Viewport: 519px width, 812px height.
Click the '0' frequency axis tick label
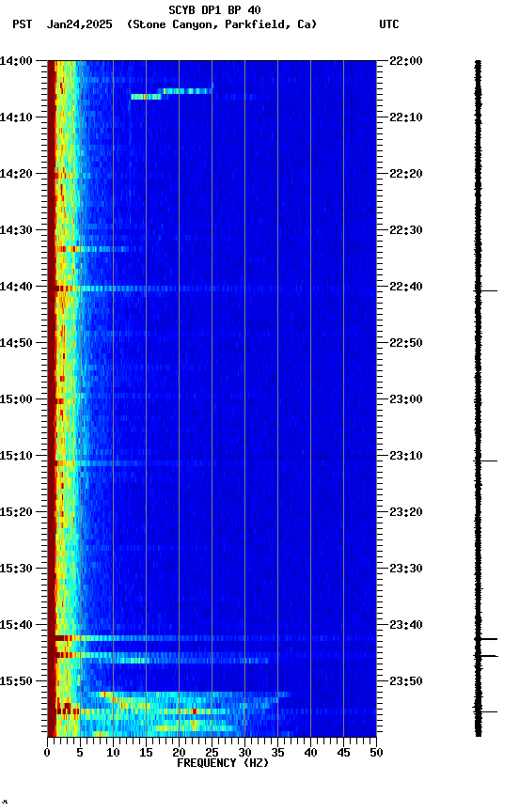[x=47, y=753]
